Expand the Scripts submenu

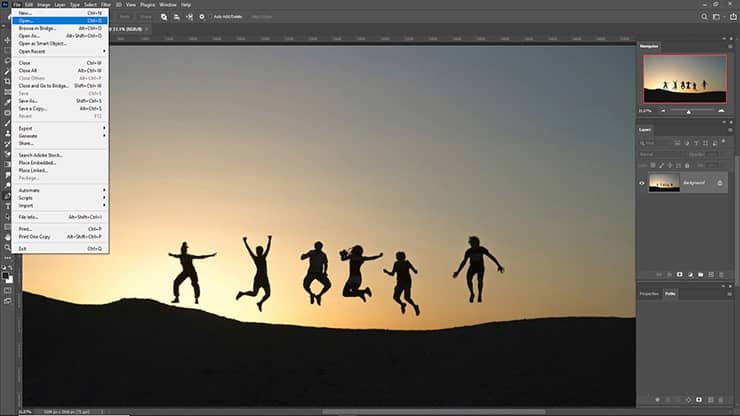pyautogui.click(x=60, y=198)
